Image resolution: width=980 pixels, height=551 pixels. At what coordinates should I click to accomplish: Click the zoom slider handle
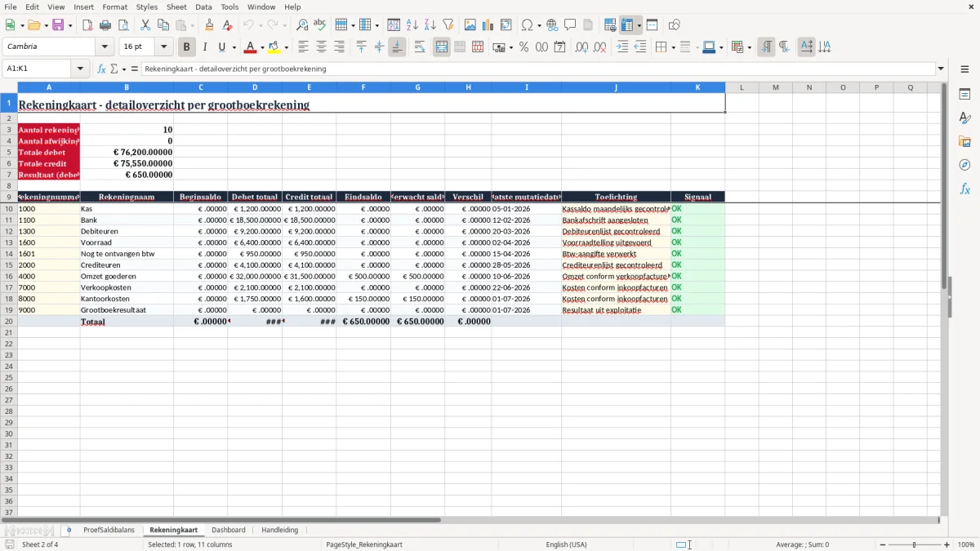coord(914,544)
